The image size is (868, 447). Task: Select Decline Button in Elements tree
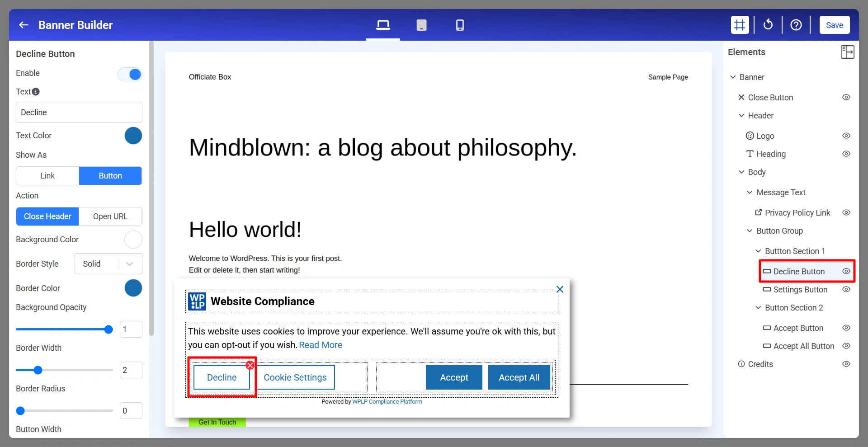click(799, 272)
